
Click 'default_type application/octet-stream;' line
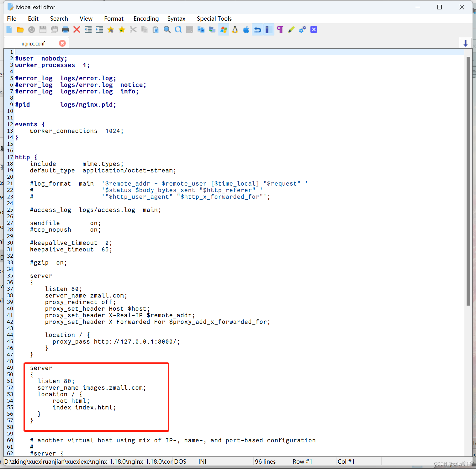(x=103, y=171)
